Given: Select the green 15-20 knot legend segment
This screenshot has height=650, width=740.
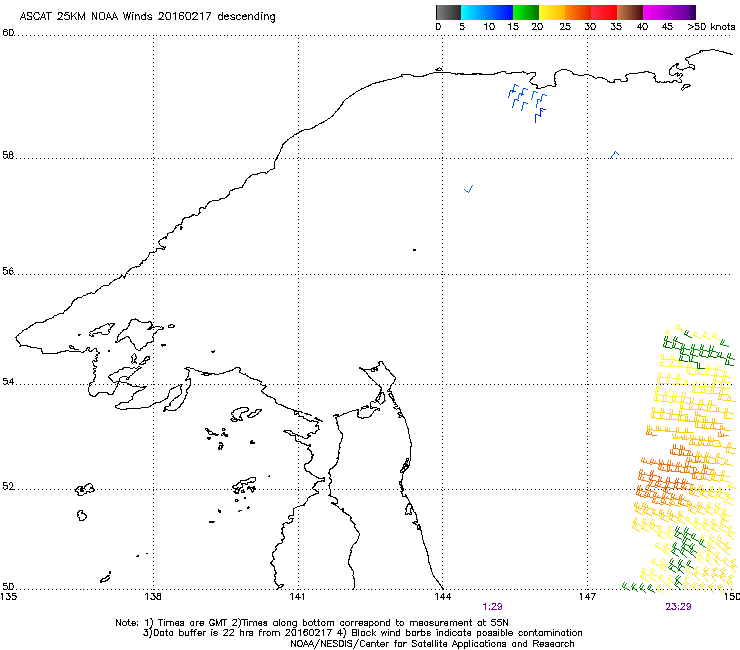Looking at the screenshot, I should point(526,12).
